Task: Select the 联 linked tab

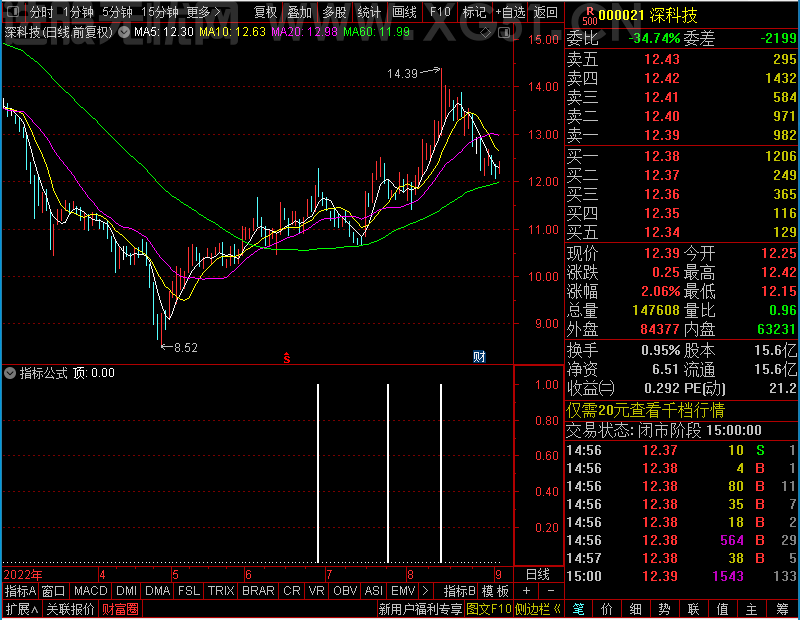Action: (693, 609)
